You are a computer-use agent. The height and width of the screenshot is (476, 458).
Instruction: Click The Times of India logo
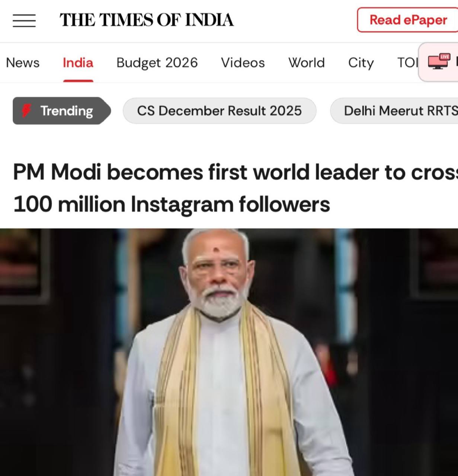point(147,20)
